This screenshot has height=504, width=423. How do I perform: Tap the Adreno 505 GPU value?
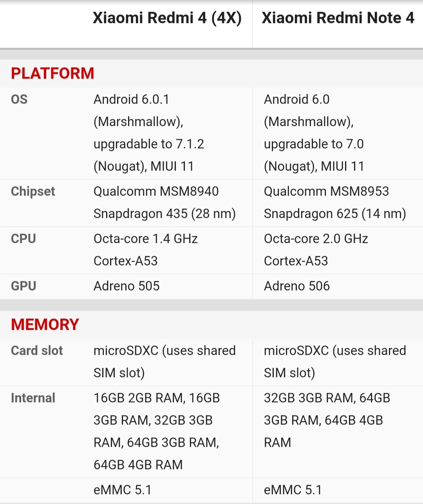point(127,286)
